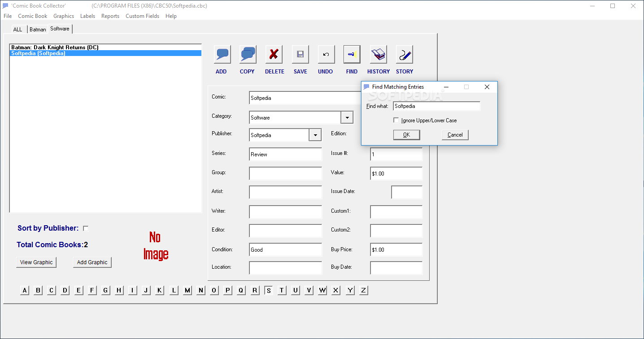Click the Find what input field

437,106
